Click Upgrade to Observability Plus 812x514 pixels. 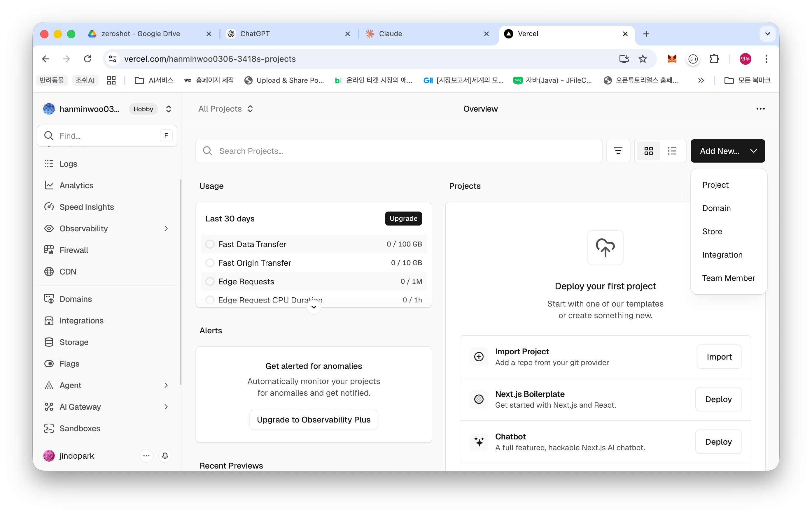click(314, 419)
